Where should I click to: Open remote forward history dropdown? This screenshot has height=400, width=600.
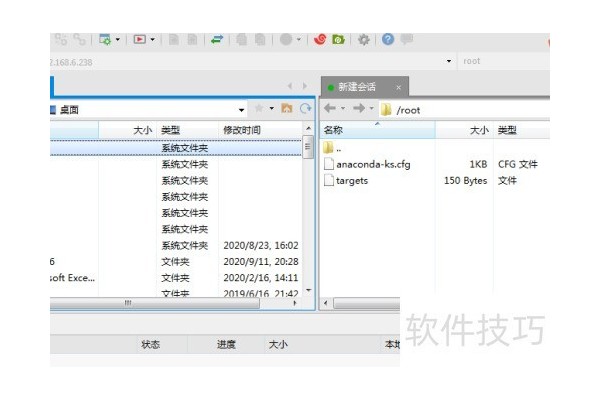371,109
